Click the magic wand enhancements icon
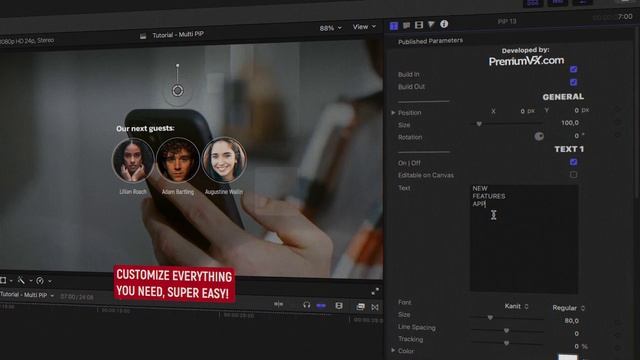The image size is (640, 360). pyautogui.click(x=21, y=280)
